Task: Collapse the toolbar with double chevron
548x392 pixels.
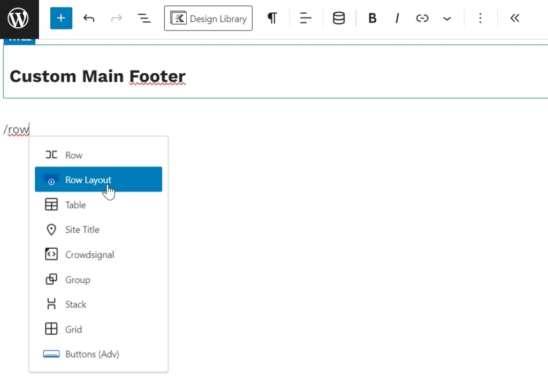Action: coord(515,19)
